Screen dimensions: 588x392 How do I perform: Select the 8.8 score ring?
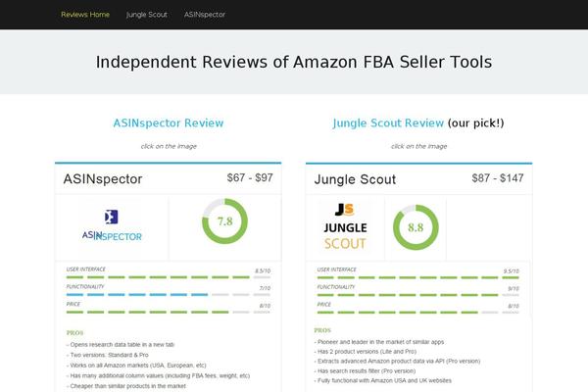point(416,227)
